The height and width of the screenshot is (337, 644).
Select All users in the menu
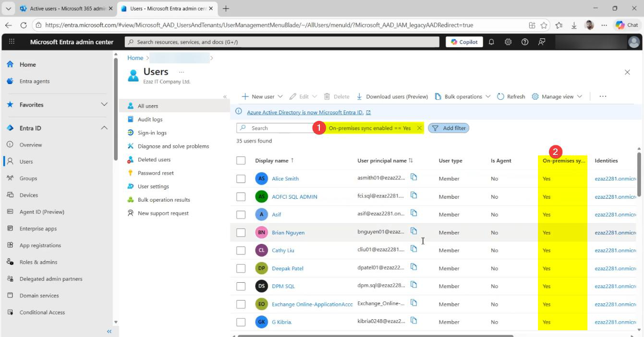[x=174, y=106]
